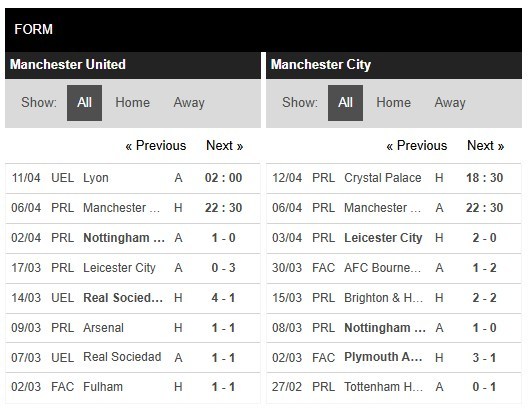Go to Next matches for Manchester United
The width and height of the screenshot is (530, 414).
[x=224, y=146]
